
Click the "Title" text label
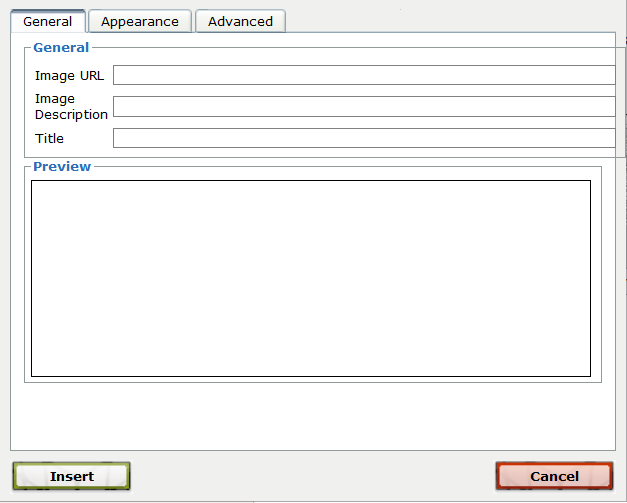coord(49,139)
